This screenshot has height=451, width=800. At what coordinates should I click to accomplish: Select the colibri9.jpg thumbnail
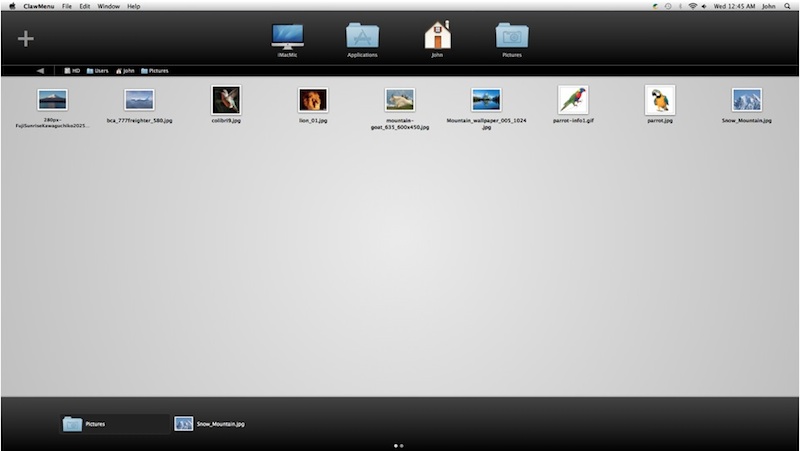(x=226, y=99)
